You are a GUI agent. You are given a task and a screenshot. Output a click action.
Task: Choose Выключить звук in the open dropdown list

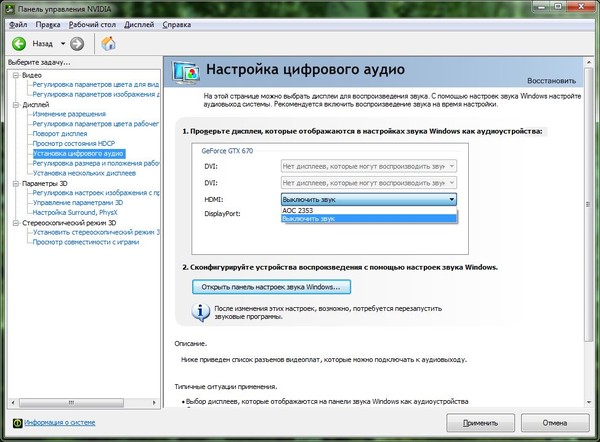(369, 219)
